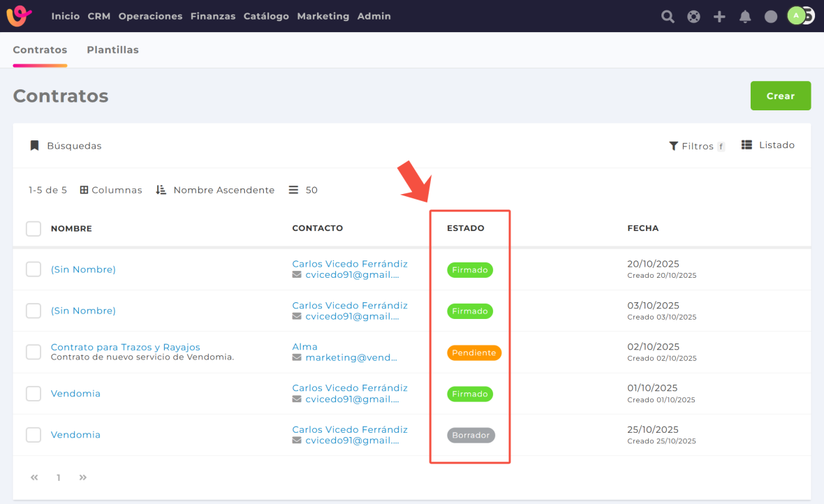This screenshot has height=504, width=824.
Task: Click the green Crear button
Action: tap(780, 96)
